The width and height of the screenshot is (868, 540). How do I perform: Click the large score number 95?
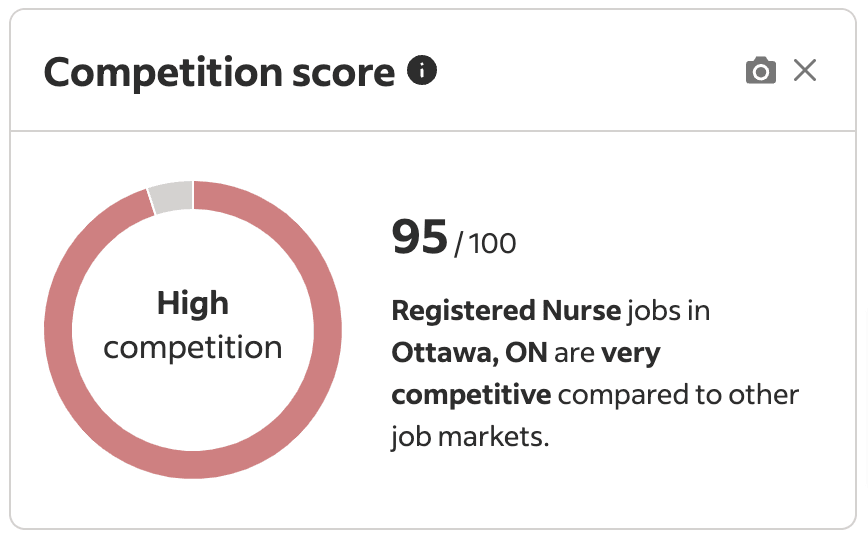point(419,237)
